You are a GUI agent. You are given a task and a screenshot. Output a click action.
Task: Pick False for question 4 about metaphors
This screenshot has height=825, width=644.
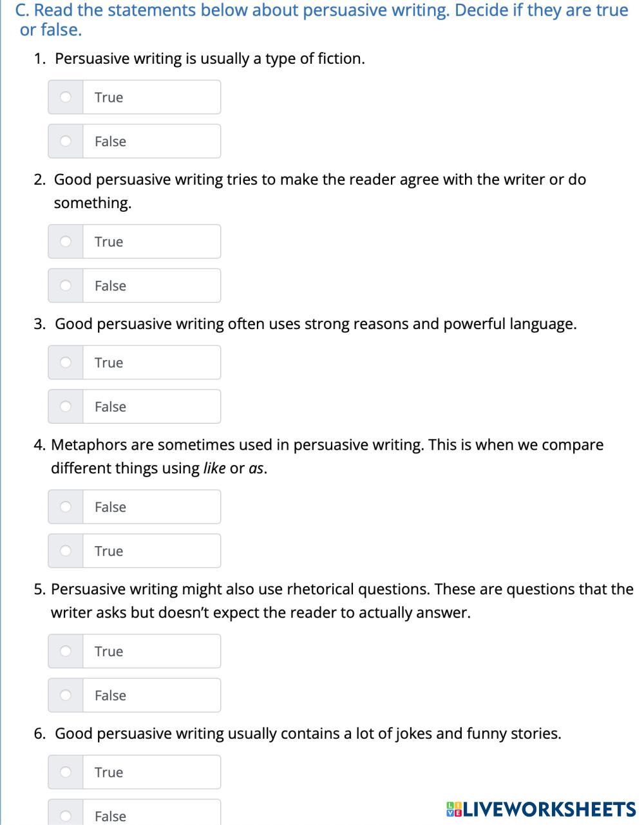[x=66, y=507]
